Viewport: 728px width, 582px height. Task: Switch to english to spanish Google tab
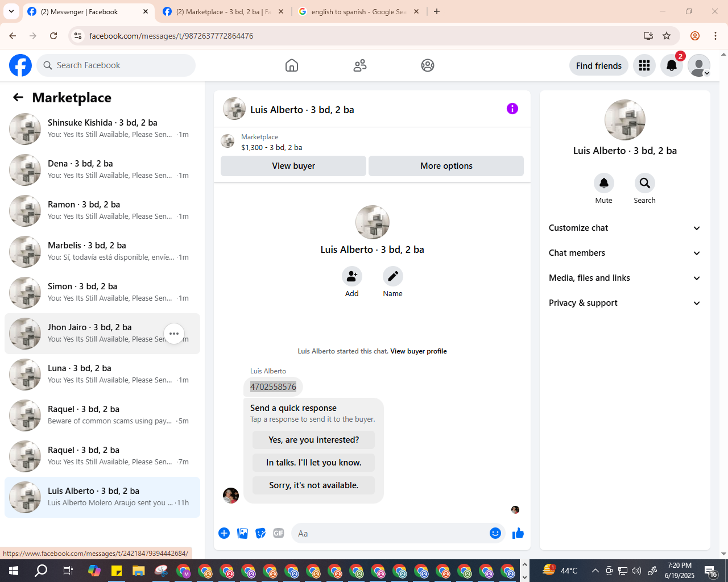click(358, 11)
